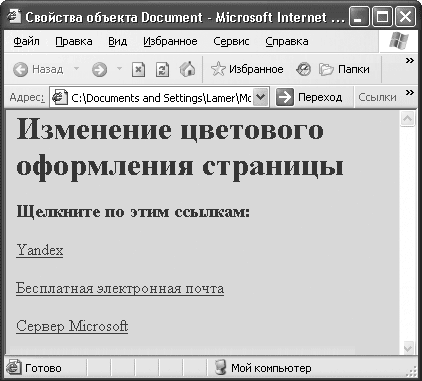
Task: Open the History clock icon
Action: (x=303, y=69)
